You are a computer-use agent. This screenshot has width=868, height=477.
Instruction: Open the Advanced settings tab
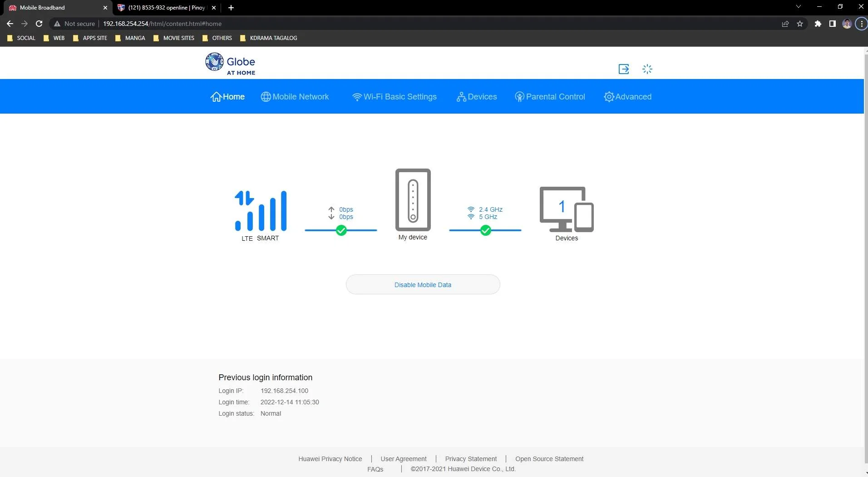click(x=628, y=97)
